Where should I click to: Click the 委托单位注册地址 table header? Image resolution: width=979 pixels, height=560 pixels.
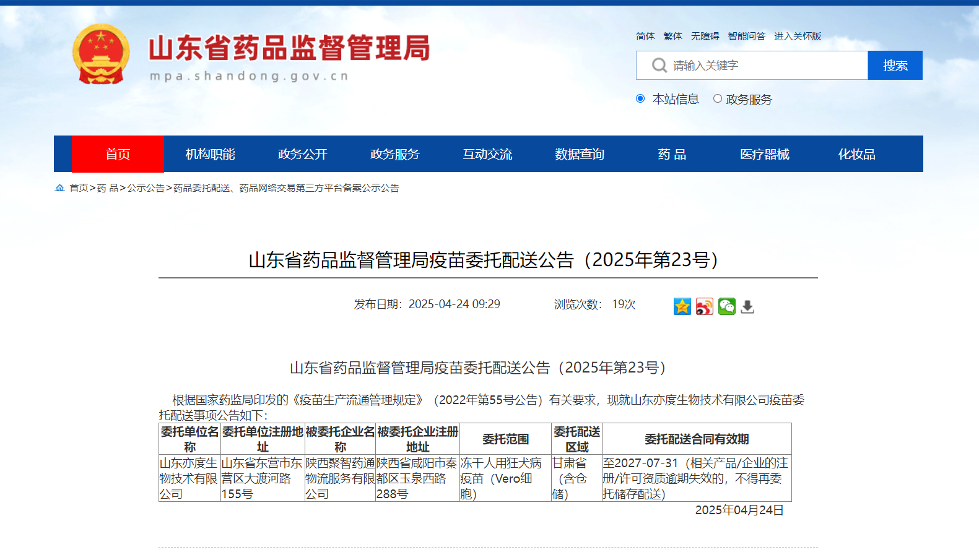(x=263, y=439)
